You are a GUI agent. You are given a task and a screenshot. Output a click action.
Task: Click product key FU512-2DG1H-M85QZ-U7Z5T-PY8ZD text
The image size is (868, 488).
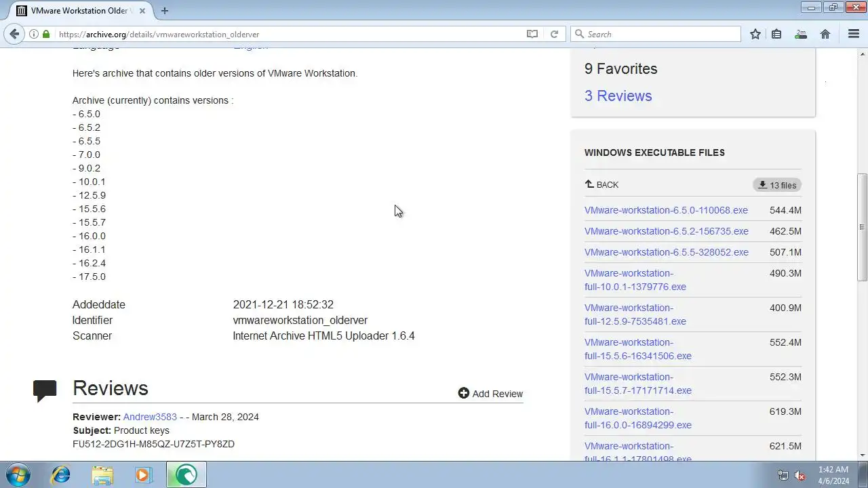point(153,444)
